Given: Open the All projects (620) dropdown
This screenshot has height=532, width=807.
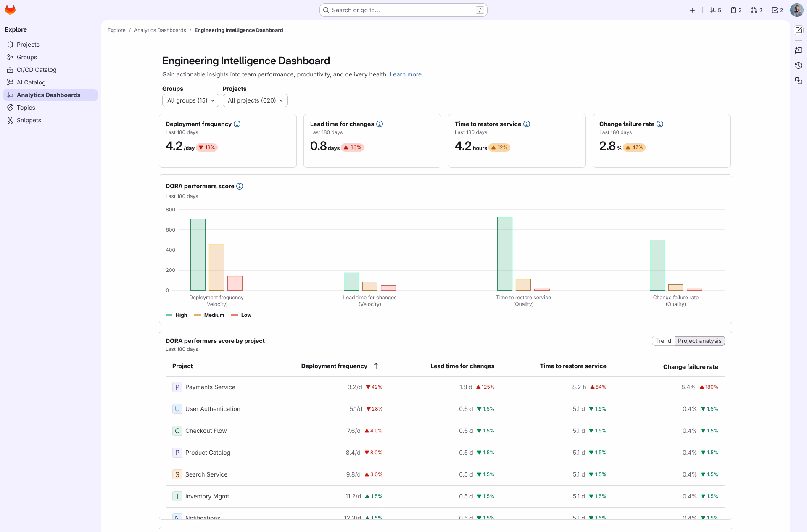Looking at the screenshot, I should (x=255, y=100).
